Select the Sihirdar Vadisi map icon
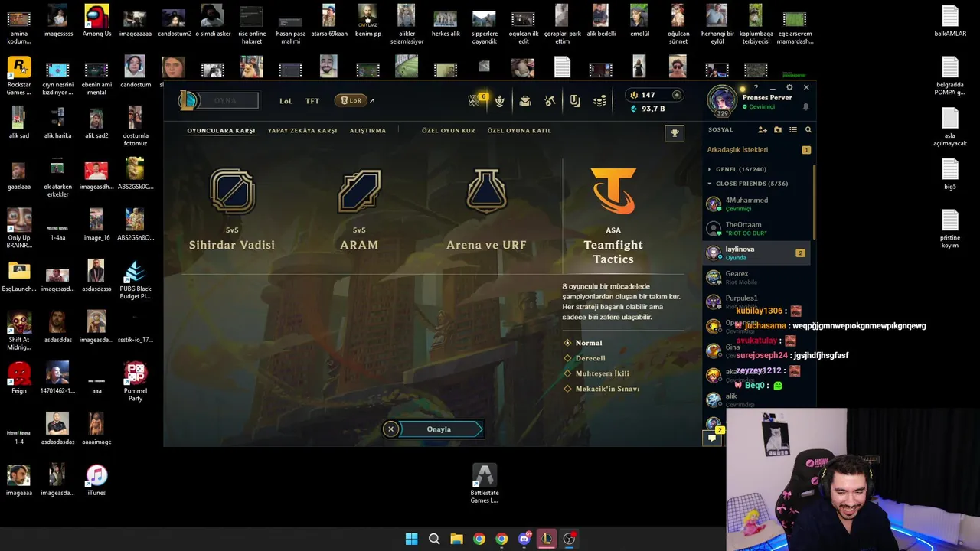Viewport: 980px width, 551px height. pyautogui.click(x=232, y=191)
